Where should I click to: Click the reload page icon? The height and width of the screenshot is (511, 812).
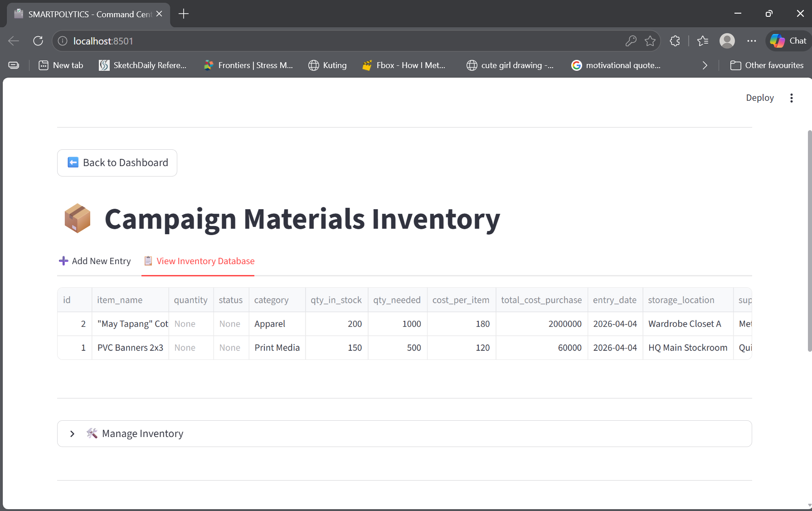38,41
